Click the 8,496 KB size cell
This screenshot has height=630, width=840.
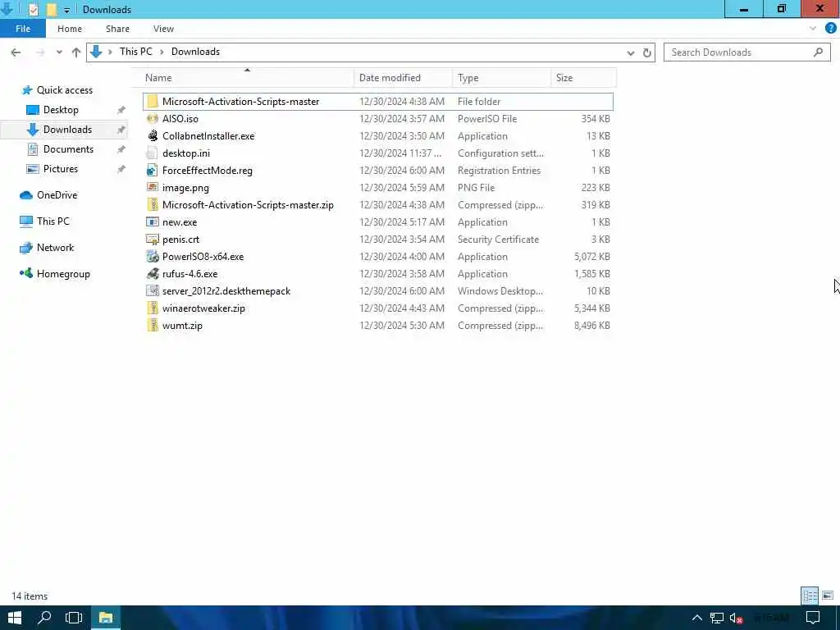click(x=592, y=325)
